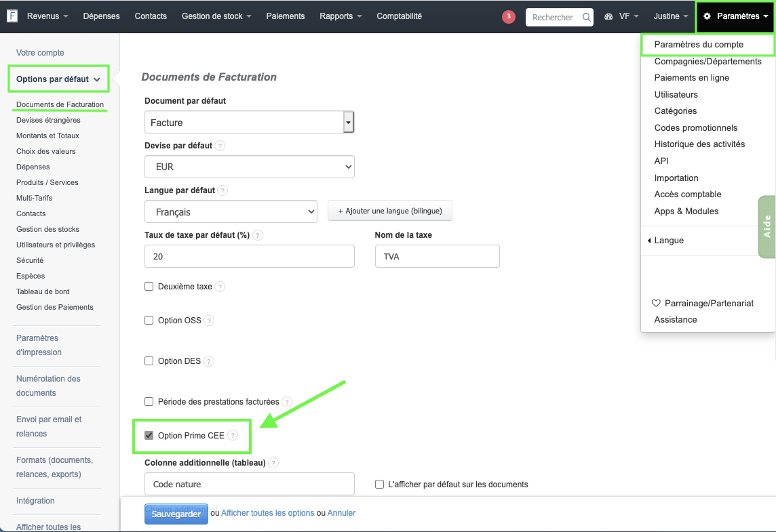Open the Document par défaut dropdown

click(347, 121)
